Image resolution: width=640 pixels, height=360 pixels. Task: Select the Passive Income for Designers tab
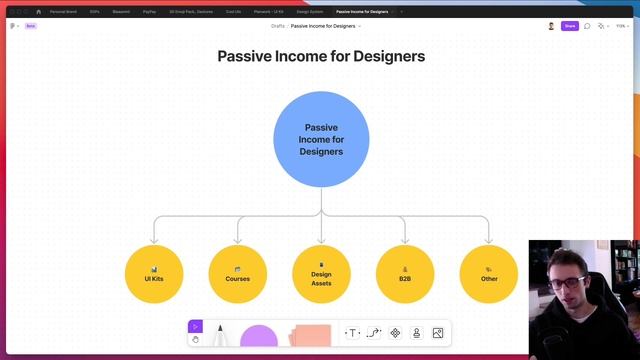362,12
